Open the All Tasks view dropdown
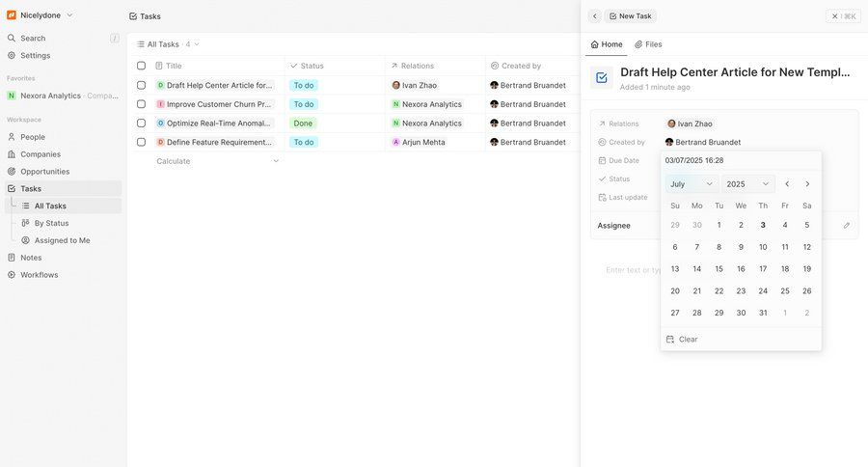Image resolution: width=868 pixels, height=467 pixels. click(x=168, y=43)
